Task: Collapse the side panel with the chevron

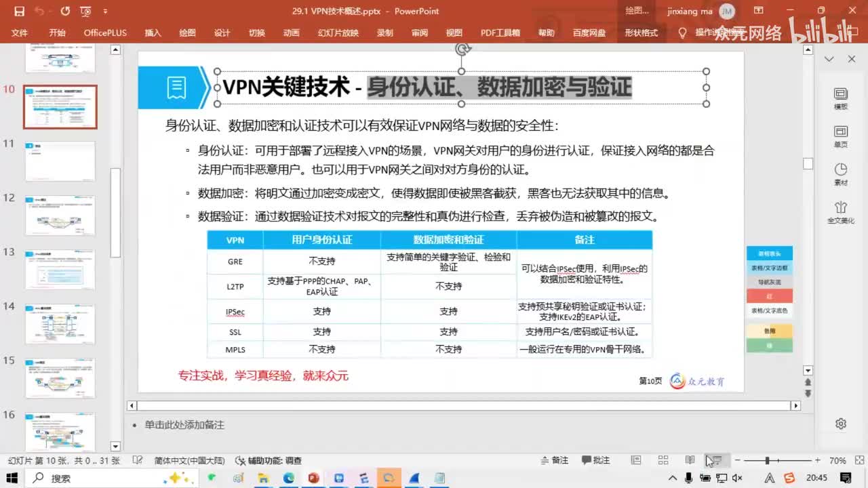Action: pos(829,60)
